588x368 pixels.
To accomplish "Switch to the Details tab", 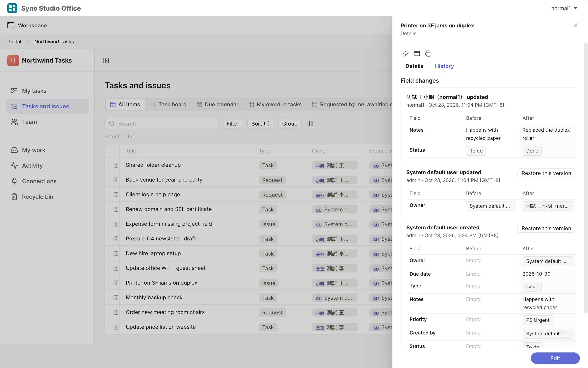I will click(414, 66).
